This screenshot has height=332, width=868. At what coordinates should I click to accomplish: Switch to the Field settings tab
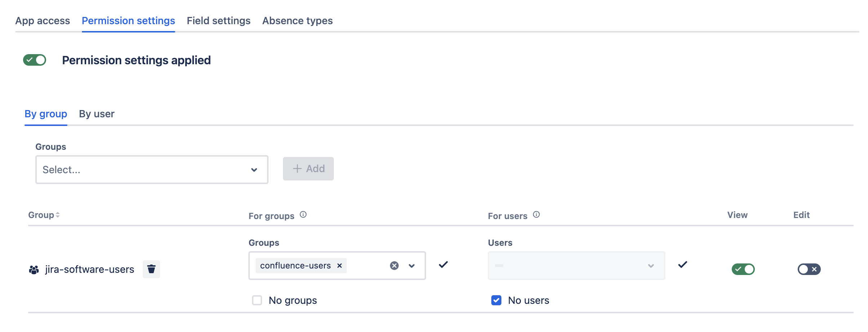point(218,21)
